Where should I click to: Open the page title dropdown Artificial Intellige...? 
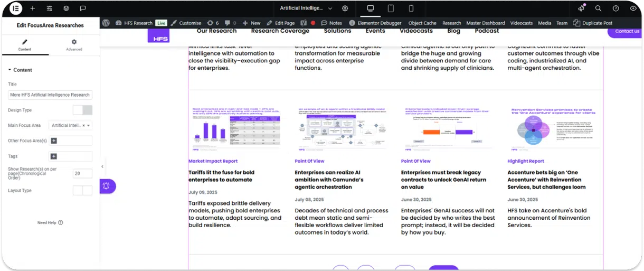(x=306, y=8)
